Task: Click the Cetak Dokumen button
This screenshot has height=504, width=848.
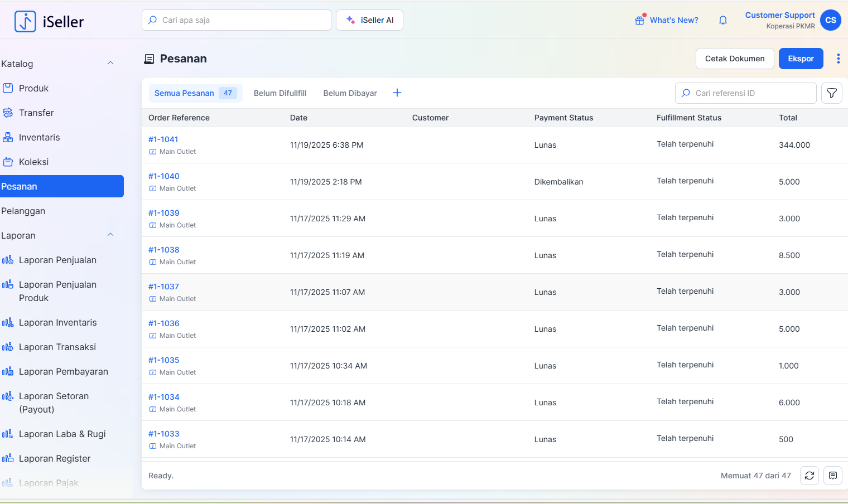Action: coord(734,59)
